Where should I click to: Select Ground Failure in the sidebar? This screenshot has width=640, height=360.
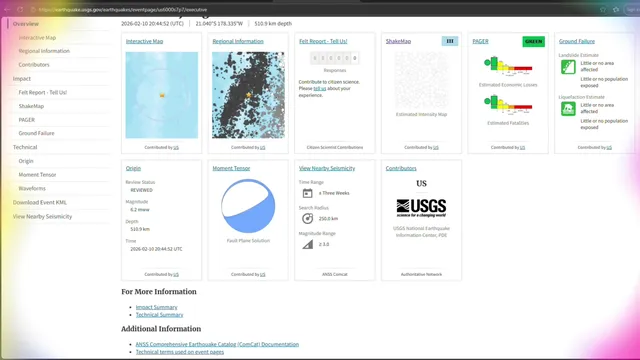36,133
